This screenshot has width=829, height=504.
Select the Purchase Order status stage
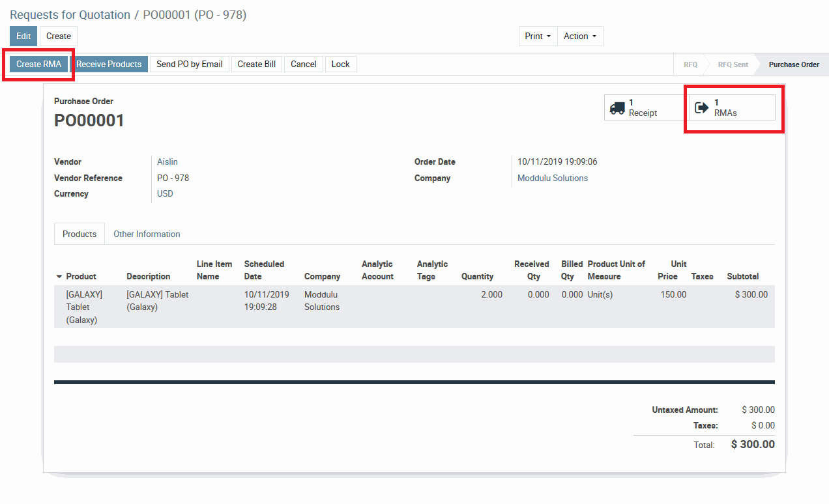(x=794, y=64)
